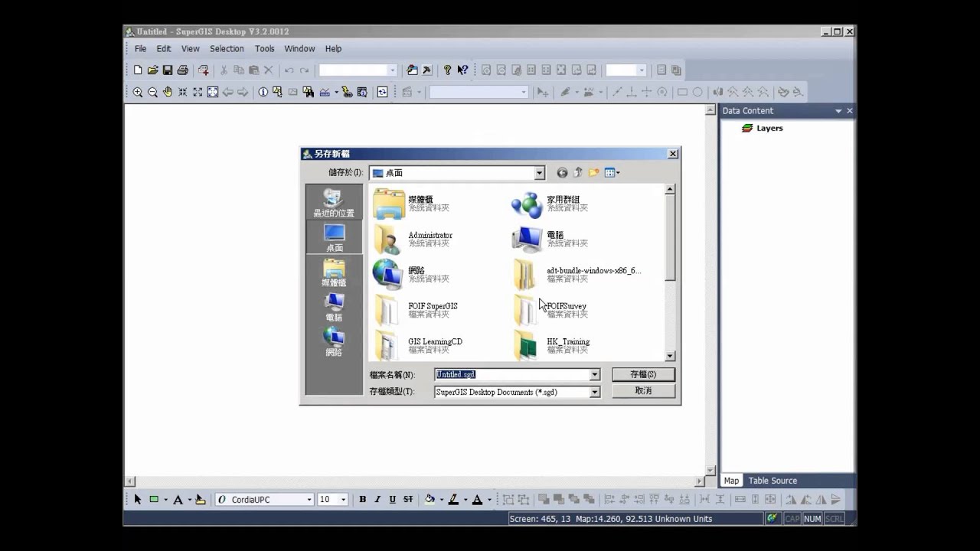Image resolution: width=980 pixels, height=551 pixels.
Task: Click the Refresh map icon
Action: 382,92
